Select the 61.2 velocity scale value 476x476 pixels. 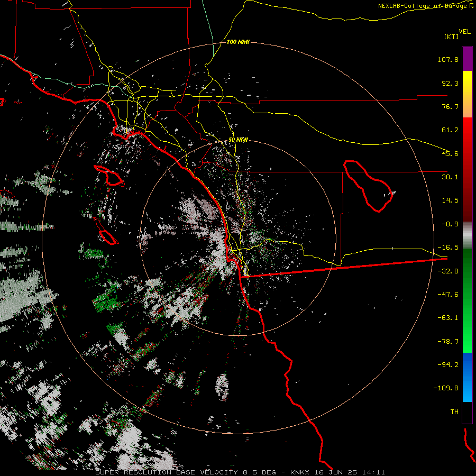coord(450,130)
